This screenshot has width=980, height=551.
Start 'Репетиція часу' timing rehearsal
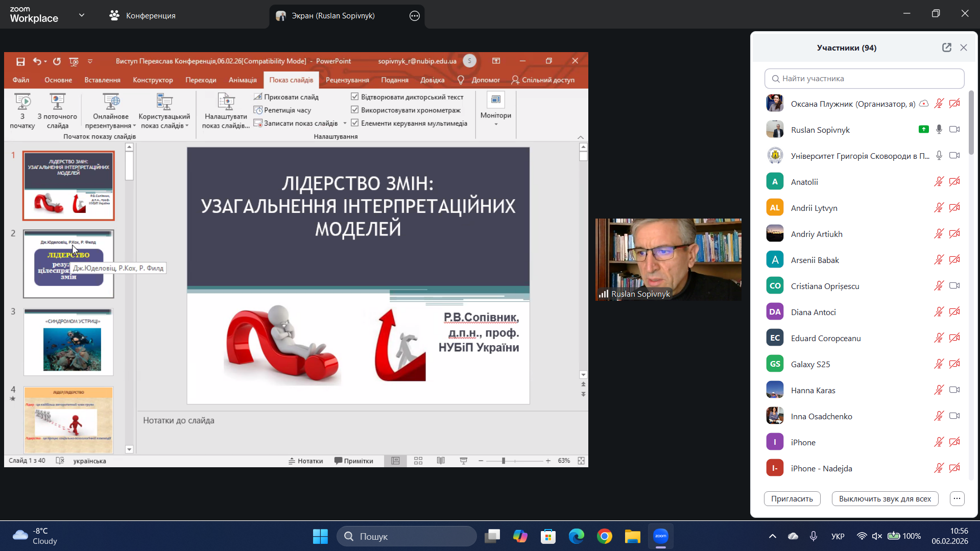point(282,110)
